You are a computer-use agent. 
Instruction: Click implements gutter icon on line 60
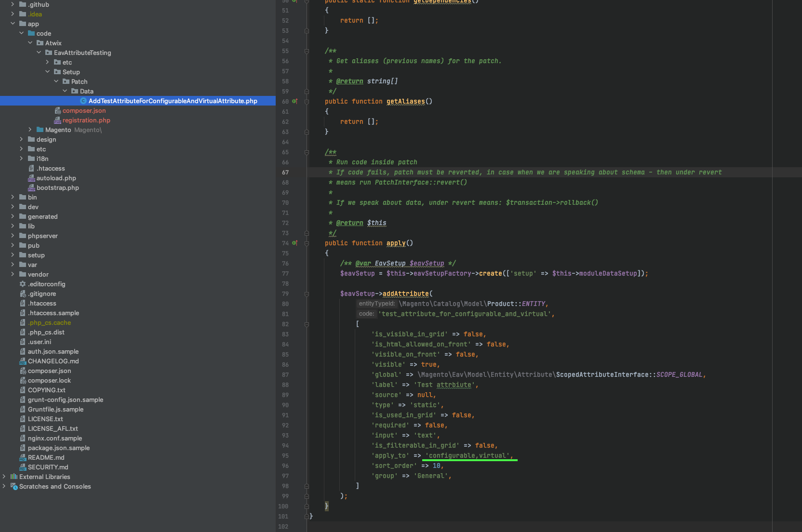pos(295,101)
